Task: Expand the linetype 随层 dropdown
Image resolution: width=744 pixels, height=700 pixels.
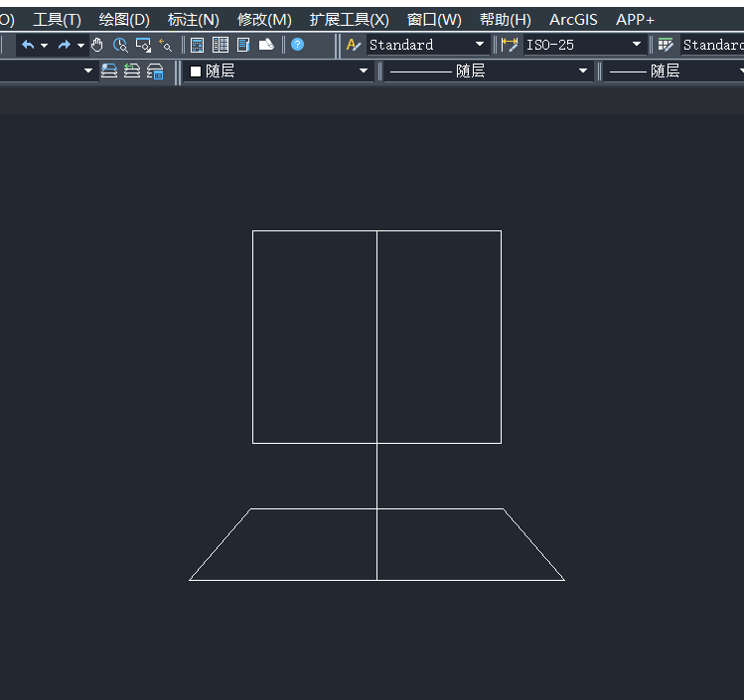Action: tap(583, 70)
